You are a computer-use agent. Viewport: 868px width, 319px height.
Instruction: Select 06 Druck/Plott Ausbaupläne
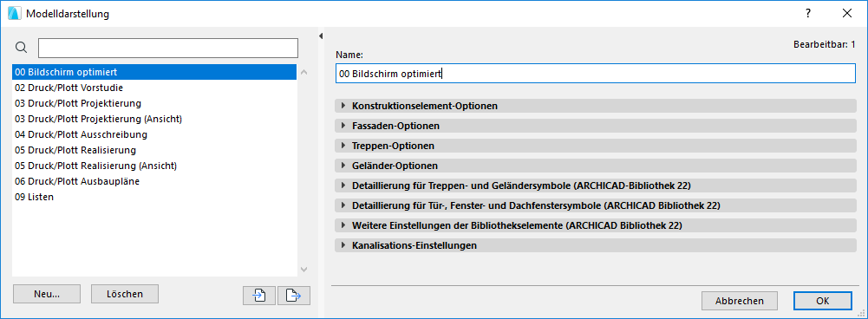[x=154, y=181]
